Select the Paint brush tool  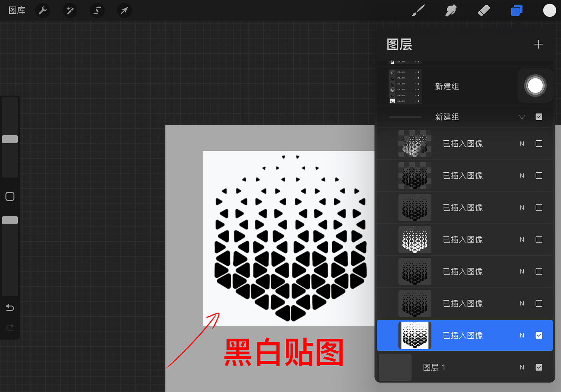(x=418, y=10)
